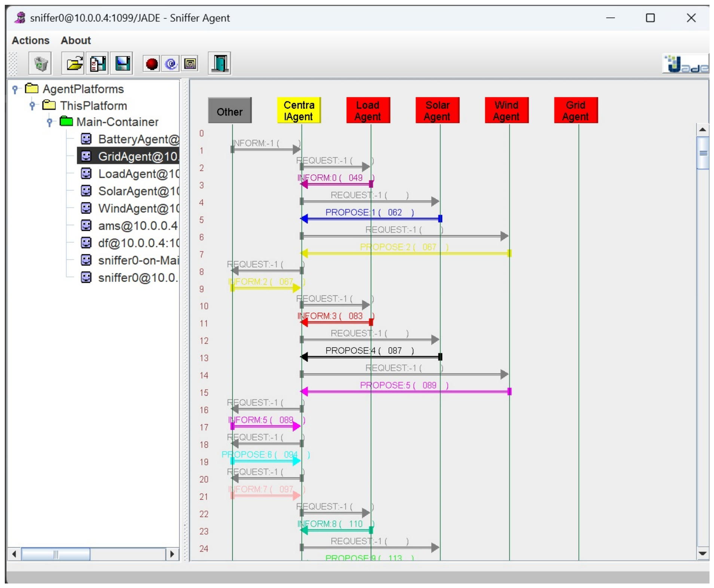714x588 pixels.
Task: Select the GridAgent tree entry
Action: [x=128, y=156]
